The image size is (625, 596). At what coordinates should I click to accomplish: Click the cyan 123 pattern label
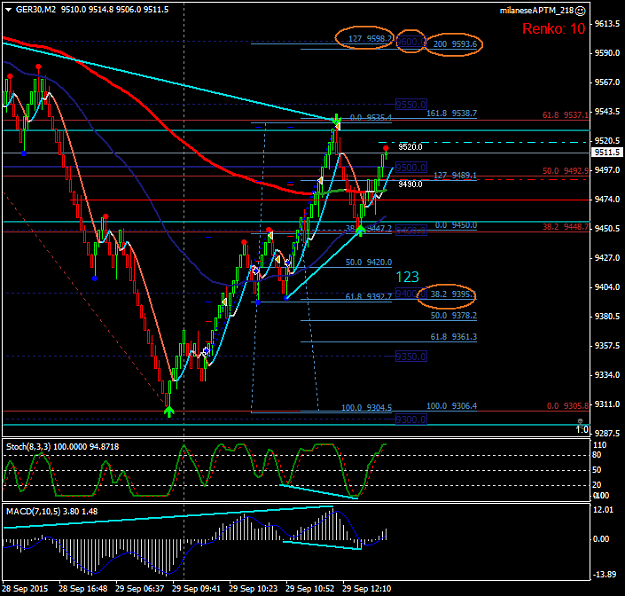[407, 277]
